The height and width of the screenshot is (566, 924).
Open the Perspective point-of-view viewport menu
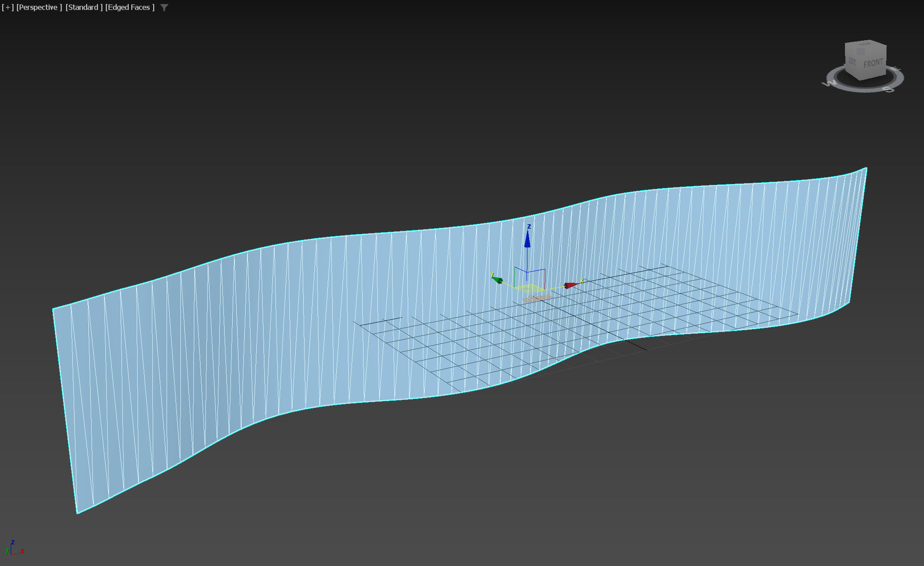[39, 7]
